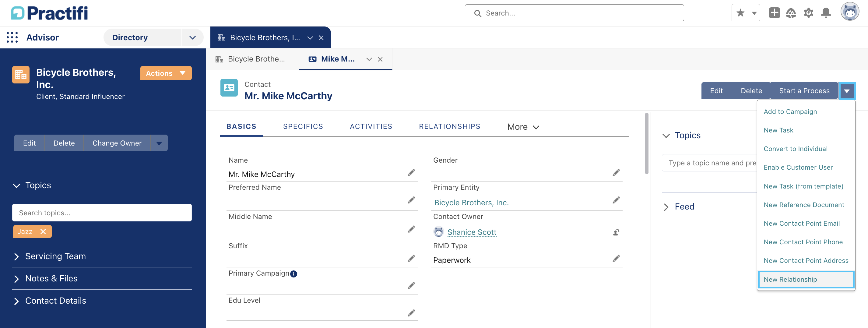Expand the Servicing Team section

16,256
